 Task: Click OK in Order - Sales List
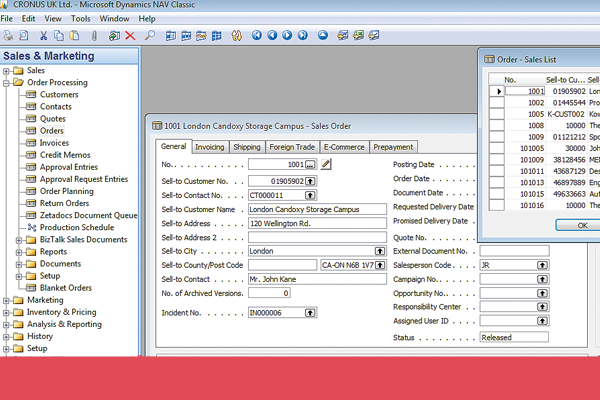pyautogui.click(x=578, y=225)
